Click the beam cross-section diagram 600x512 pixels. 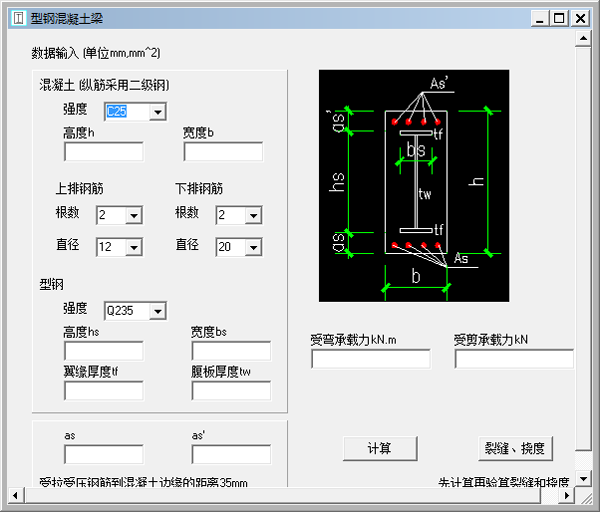(414, 186)
